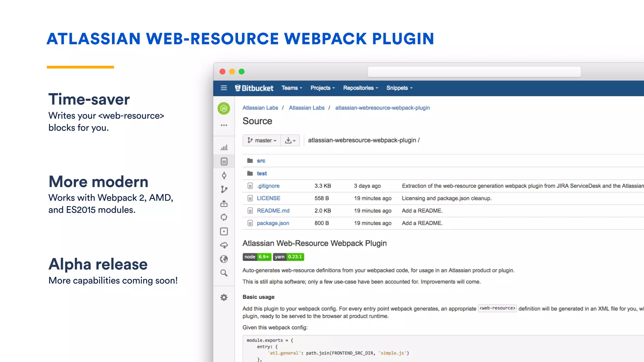
Task: Open the Downloads cloud sidebar icon
Action: point(224,245)
